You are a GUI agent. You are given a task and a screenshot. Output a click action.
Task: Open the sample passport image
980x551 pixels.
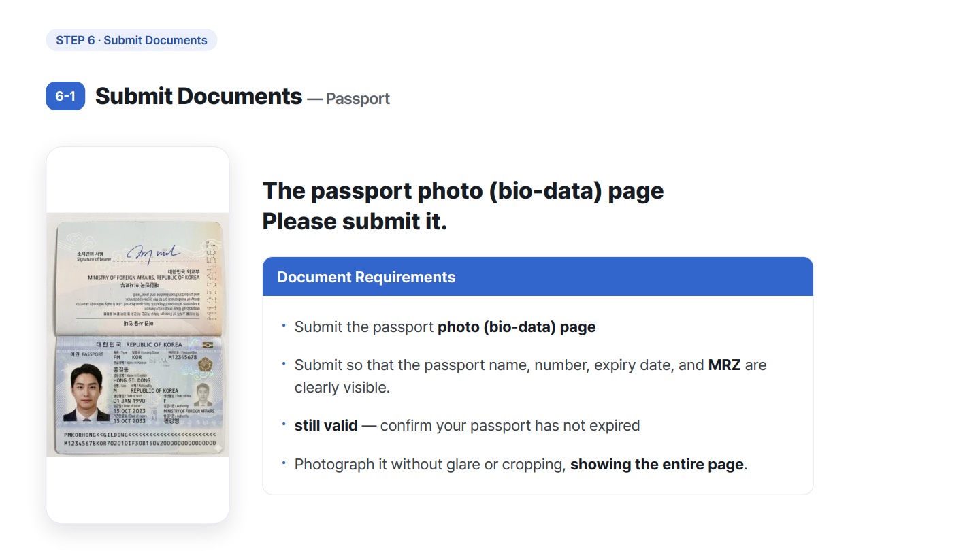(x=138, y=335)
